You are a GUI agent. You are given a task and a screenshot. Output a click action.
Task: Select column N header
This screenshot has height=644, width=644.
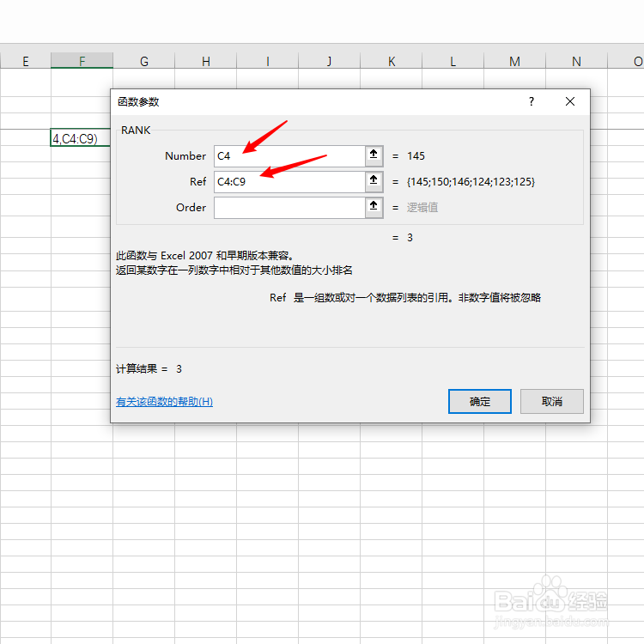tap(577, 61)
